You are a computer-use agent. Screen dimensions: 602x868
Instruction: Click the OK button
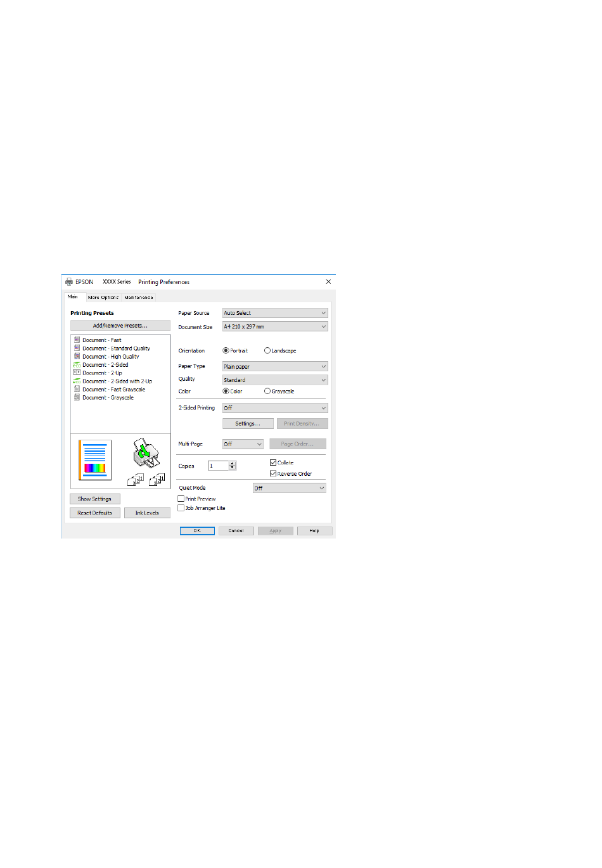(197, 531)
